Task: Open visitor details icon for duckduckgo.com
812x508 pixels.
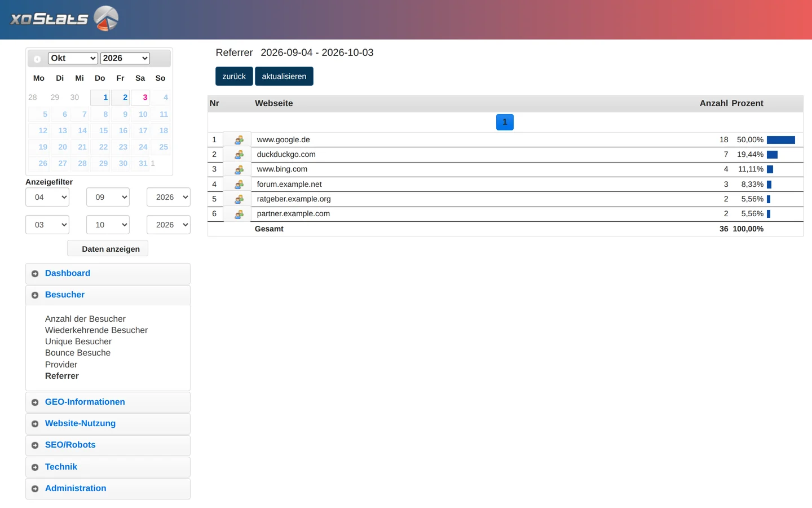Action: click(x=239, y=155)
